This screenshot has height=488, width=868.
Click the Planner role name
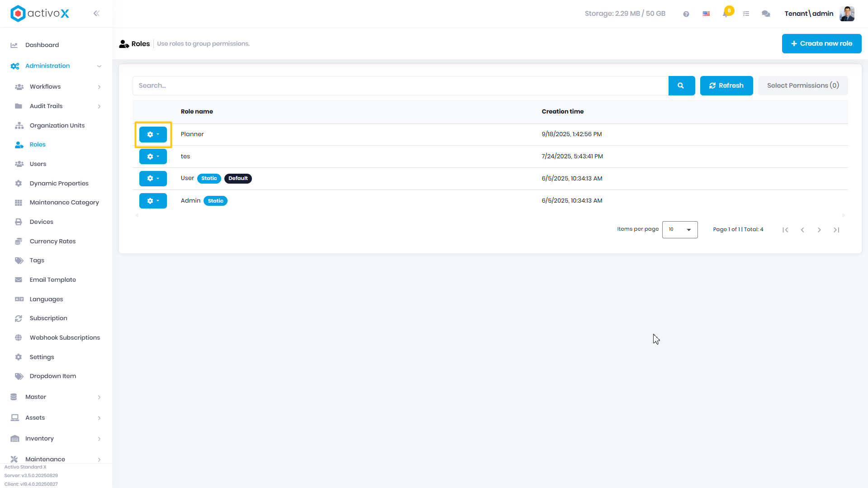(x=192, y=134)
